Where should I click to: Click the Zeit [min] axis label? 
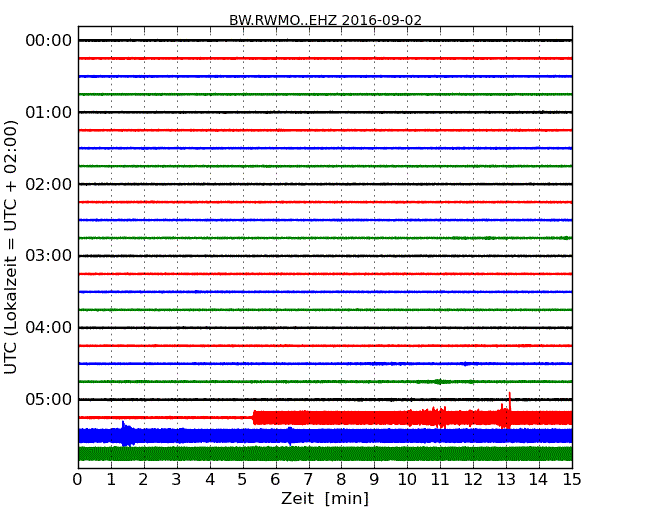pos(325,498)
